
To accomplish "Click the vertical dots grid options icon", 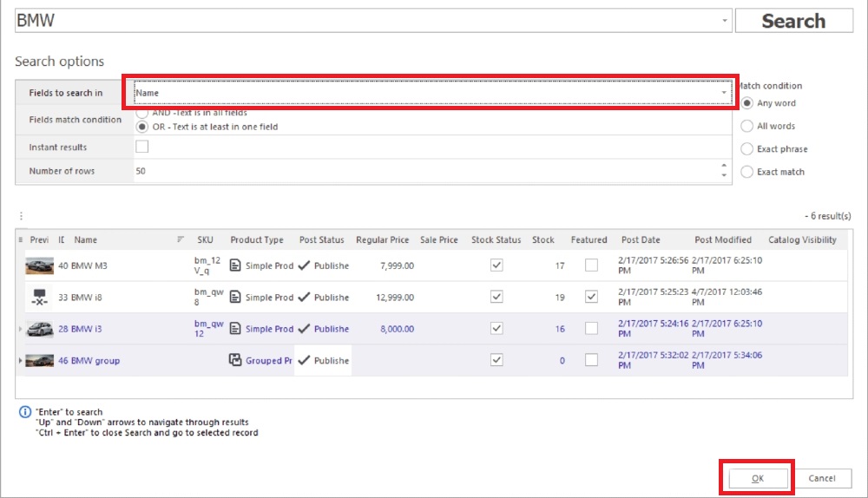I will 21,216.
